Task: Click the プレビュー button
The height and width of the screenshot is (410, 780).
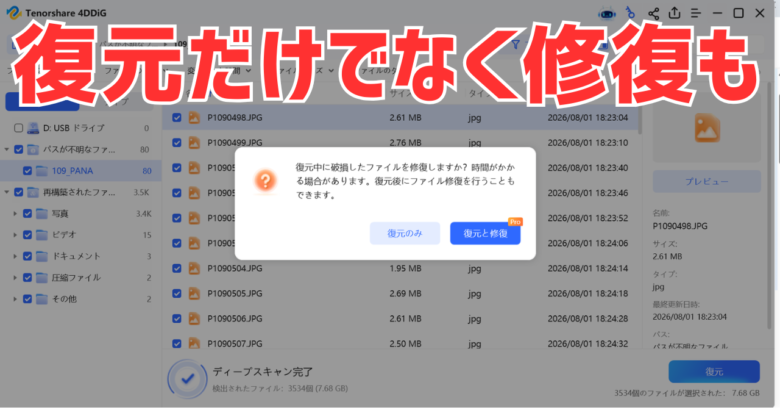Action: pos(706,182)
